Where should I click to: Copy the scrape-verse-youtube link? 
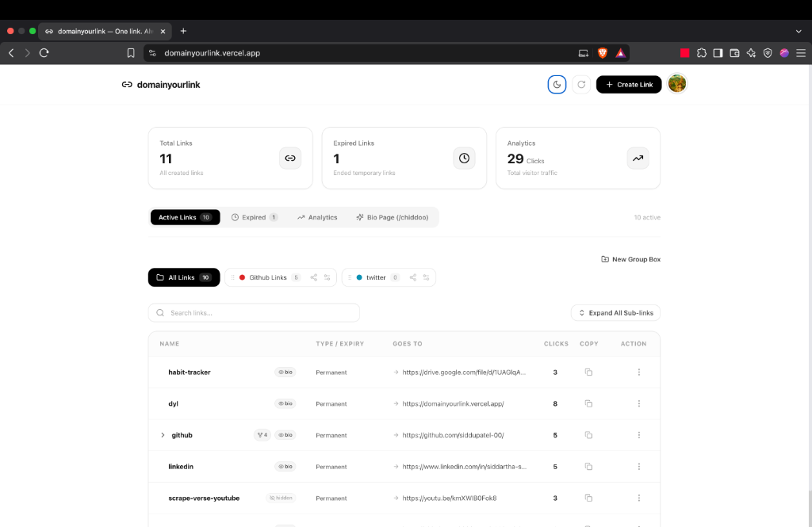(x=588, y=498)
